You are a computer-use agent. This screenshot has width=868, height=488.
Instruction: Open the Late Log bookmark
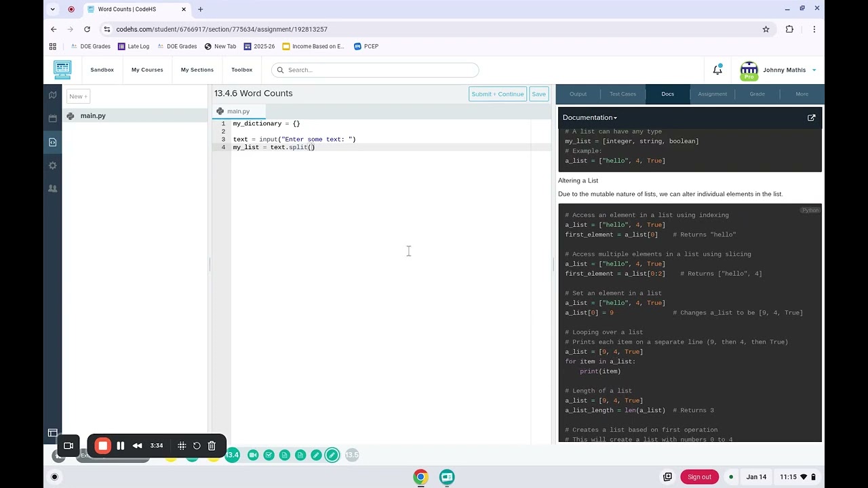coord(134,46)
